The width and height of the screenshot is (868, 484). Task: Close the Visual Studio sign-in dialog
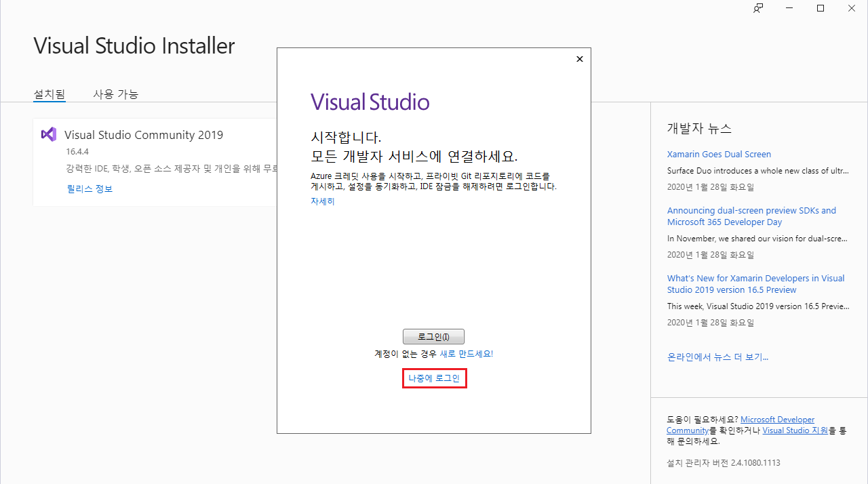[x=579, y=59]
